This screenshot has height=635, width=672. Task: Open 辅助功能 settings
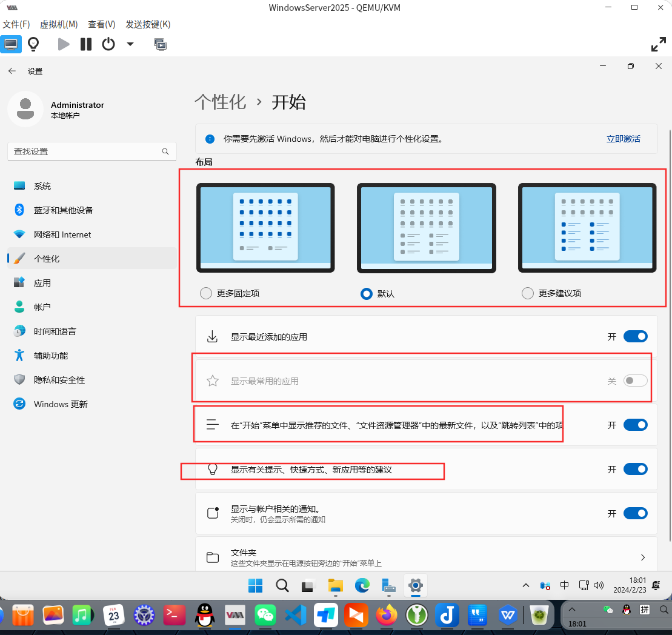(91, 356)
